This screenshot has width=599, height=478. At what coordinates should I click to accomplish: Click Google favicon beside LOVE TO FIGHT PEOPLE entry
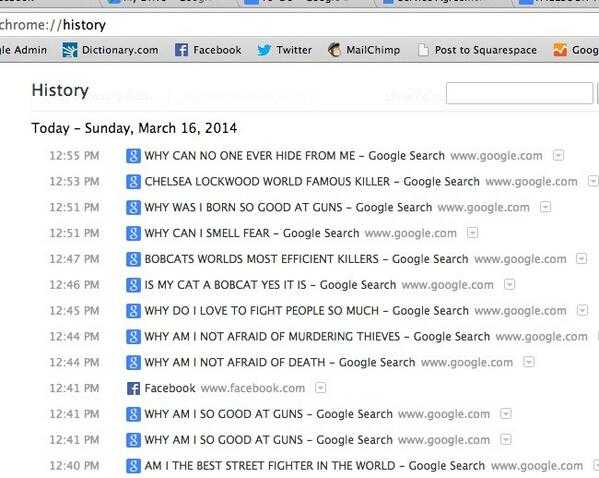[133, 311]
